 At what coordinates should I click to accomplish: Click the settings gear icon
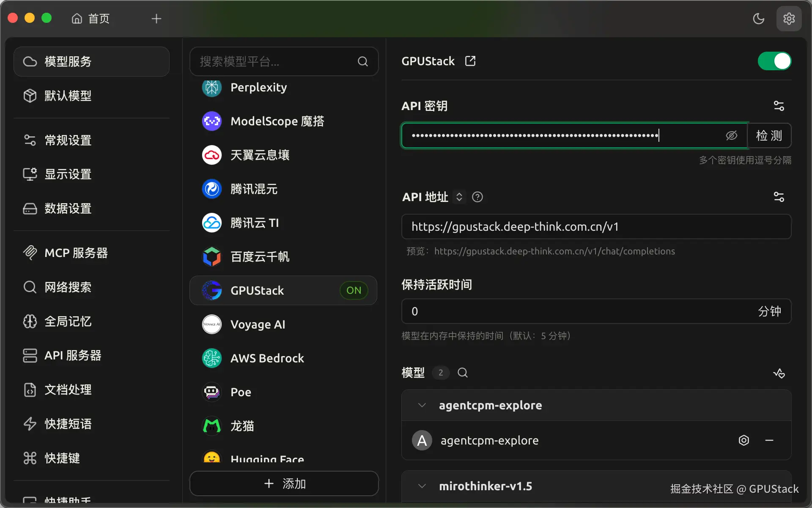tap(789, 19)
